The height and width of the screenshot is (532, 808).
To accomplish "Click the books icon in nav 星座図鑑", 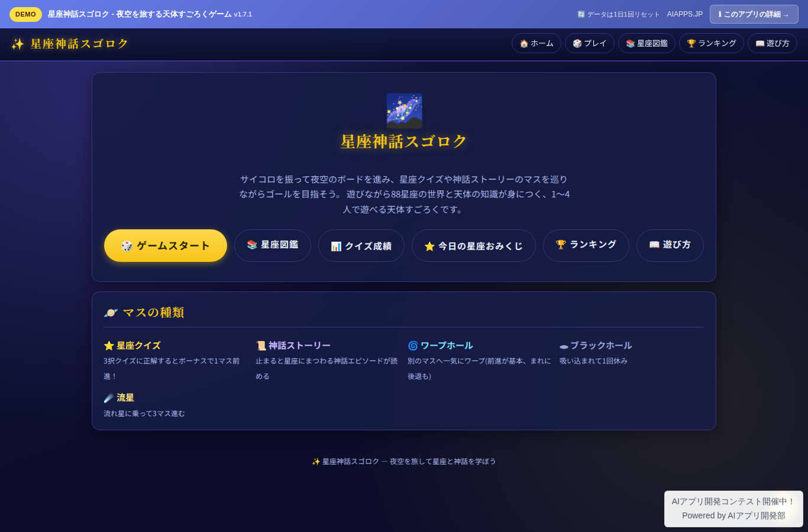I will (631, 44).
